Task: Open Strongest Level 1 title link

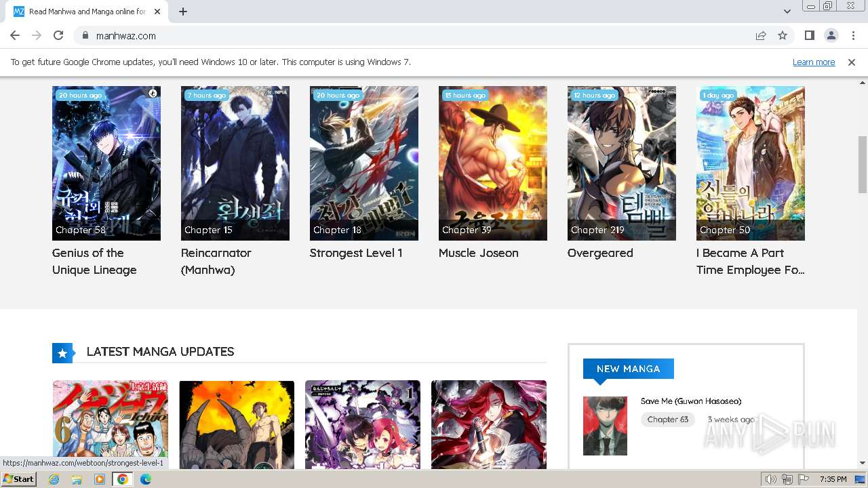Action: 356,253
